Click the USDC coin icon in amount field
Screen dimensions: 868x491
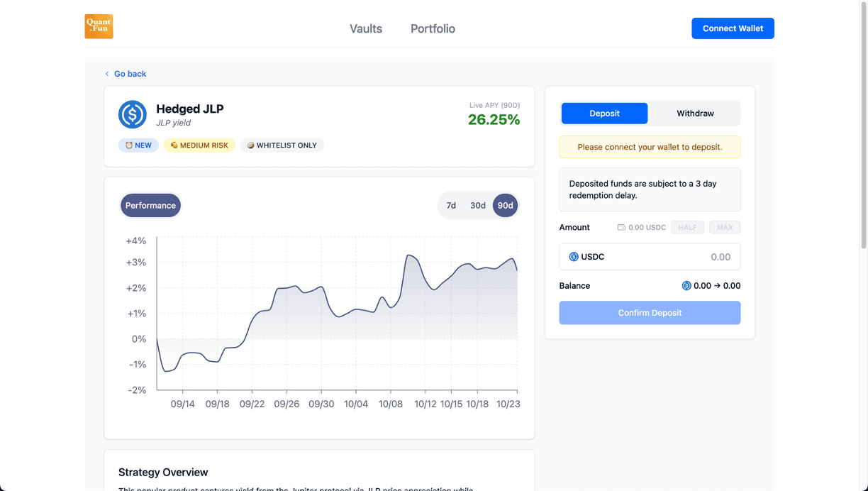click(x=574, y=257)
